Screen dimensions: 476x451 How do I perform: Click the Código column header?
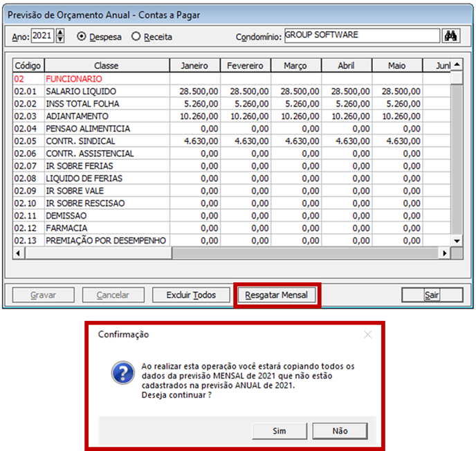[28, 66]
